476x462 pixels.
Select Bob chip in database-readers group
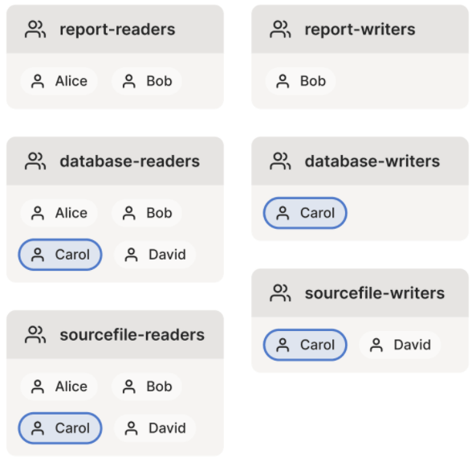147,213
